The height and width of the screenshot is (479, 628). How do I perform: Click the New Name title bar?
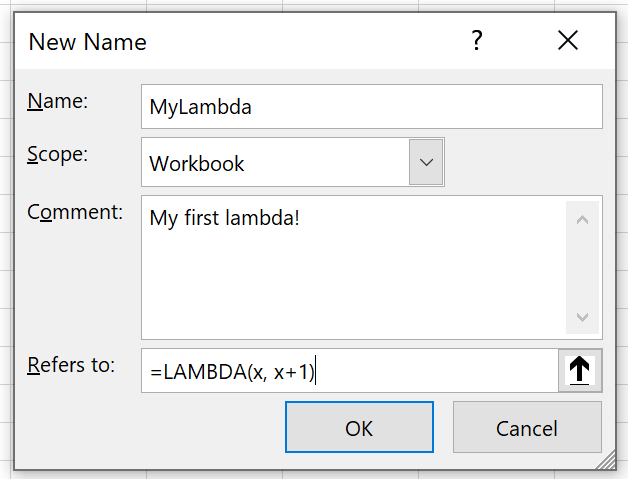click(250, 41)
